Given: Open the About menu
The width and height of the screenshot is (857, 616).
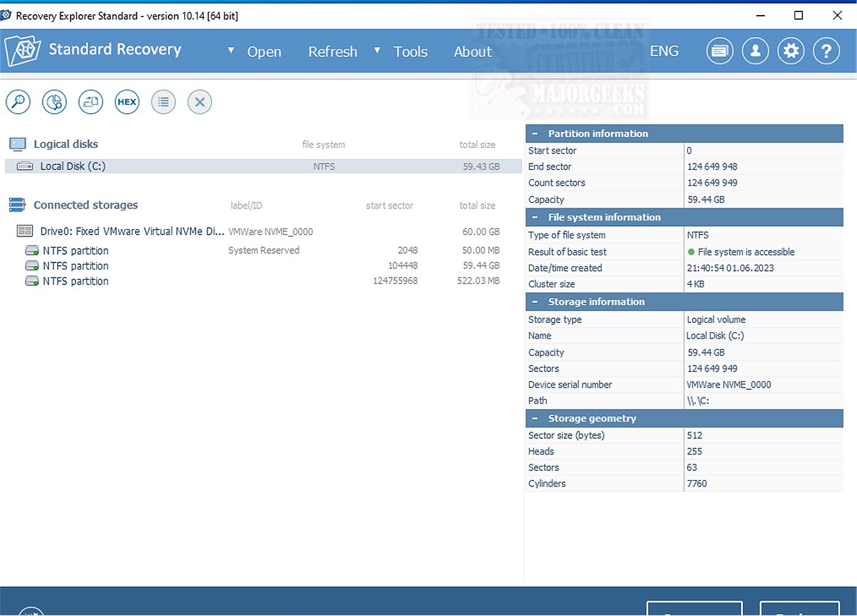Looking at the screenshot, I should click(472, 51).
